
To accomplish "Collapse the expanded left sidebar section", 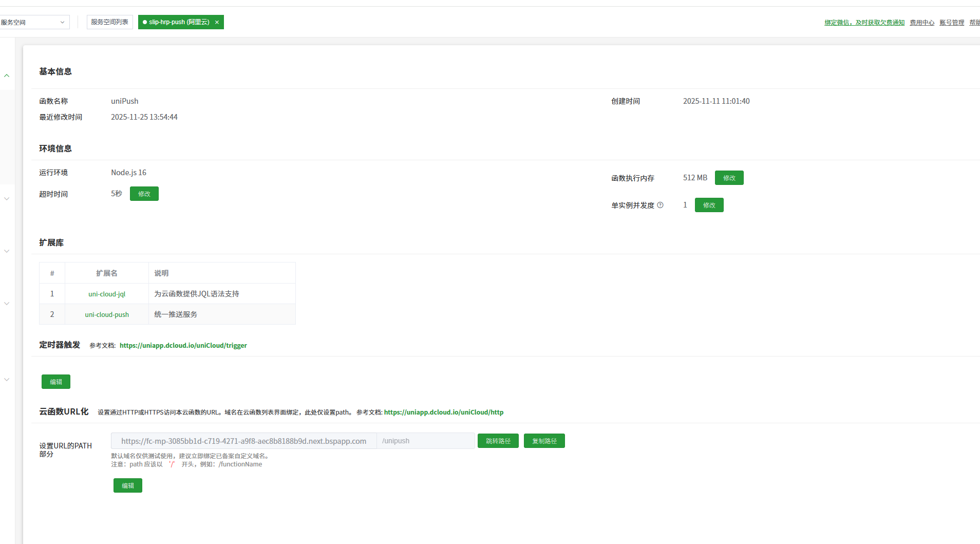I will pyautogui.click(x=7, y=76).
